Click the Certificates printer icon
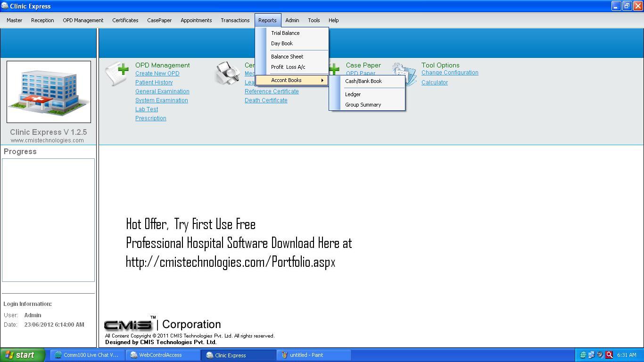Screen dimensions: 644x362 coord(228,73)
